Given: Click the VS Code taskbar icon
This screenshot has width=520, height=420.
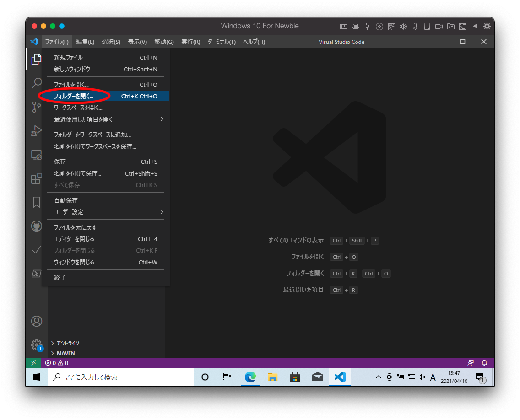Looking at the screenshot, I should [x=340, y=377].
